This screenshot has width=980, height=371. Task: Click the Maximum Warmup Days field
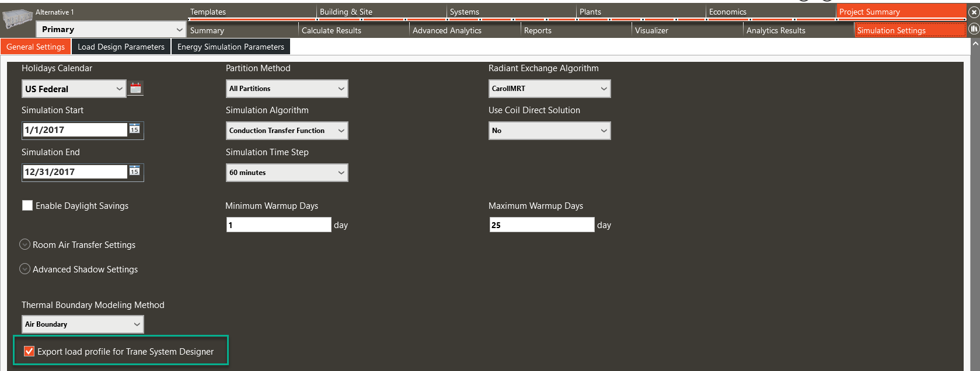[542, 225]
